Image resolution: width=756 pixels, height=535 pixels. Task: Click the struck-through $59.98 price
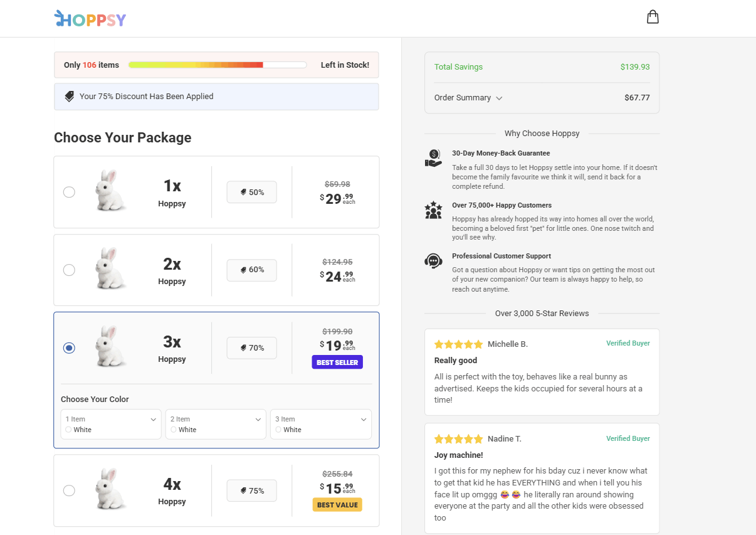(337, 184)
